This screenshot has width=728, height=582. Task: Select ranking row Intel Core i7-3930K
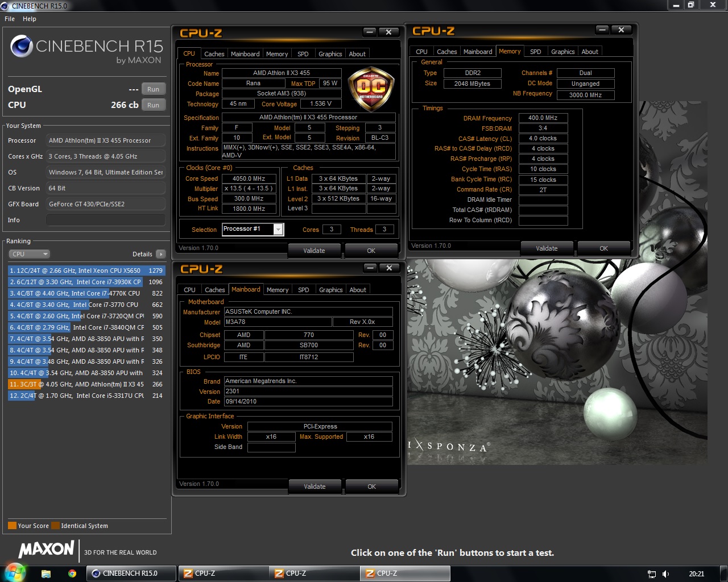pyautogui.click(x=86, y=282)
